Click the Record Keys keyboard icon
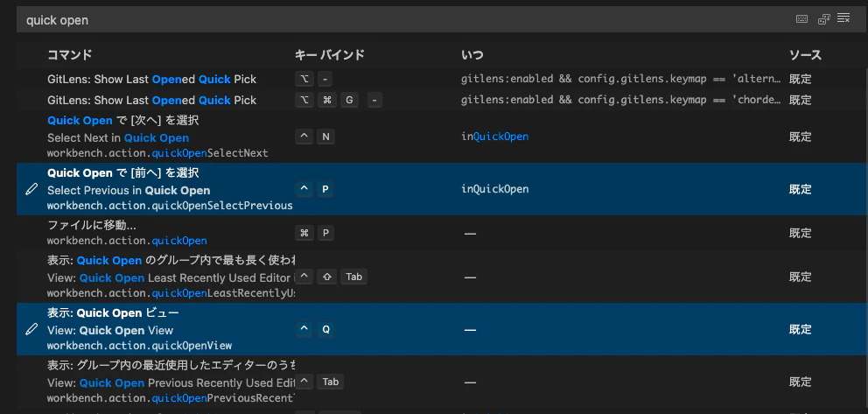 801,19
